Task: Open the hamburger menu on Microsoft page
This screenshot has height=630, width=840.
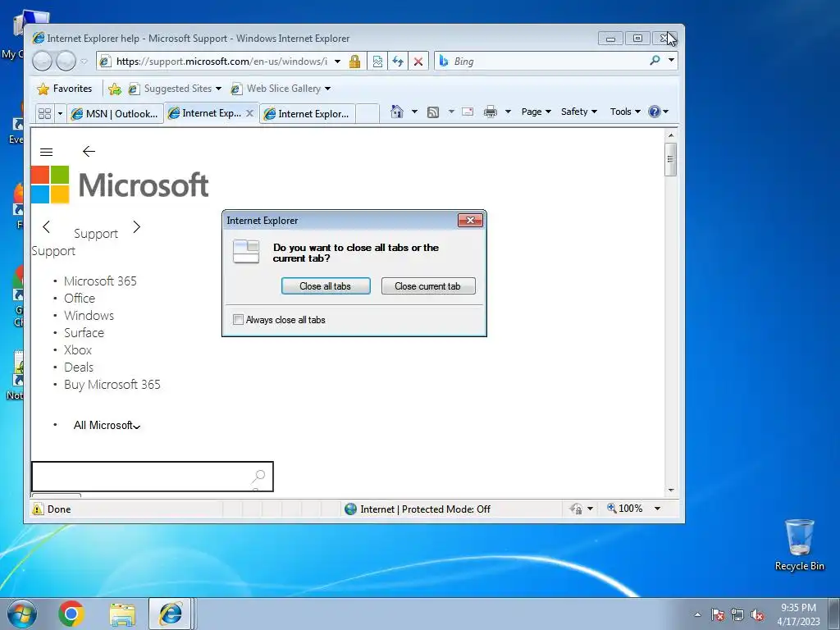Action: pyautogui.click(x=47, y=152)
